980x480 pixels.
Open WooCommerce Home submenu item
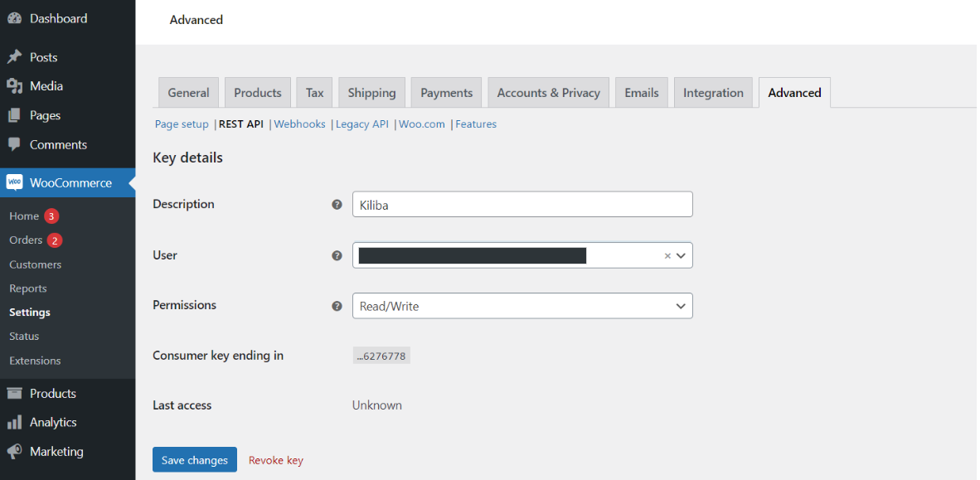point(24,216)
